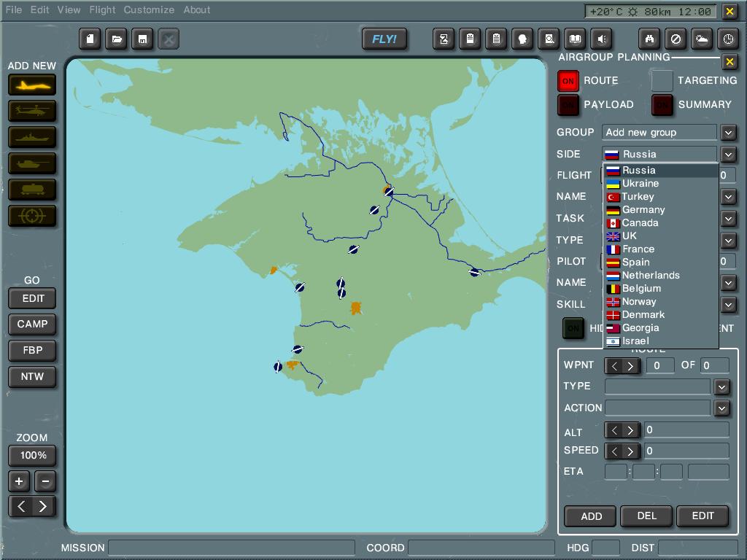Expand the GROUP dropdown arrow
747x560 pixels.
click(728, 133)
